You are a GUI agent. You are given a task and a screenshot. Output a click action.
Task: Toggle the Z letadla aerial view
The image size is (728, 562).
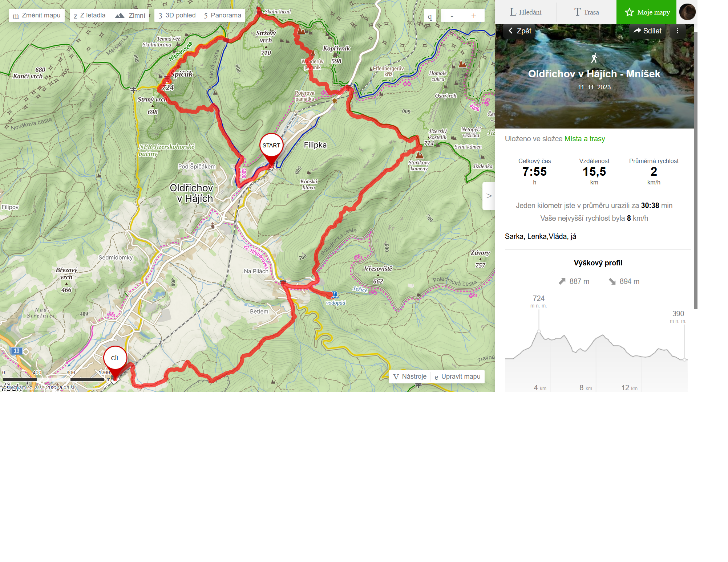coord(90,15)
